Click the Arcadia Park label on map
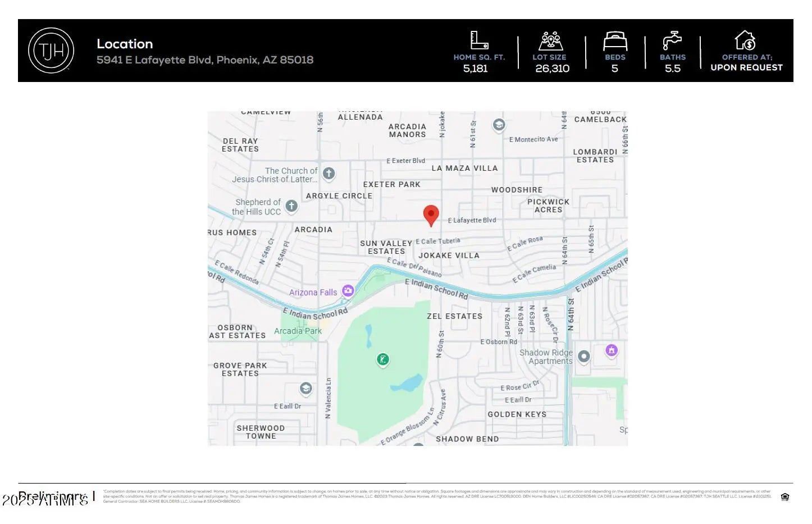This screenshot has width=812, height=524. [298, 331]
